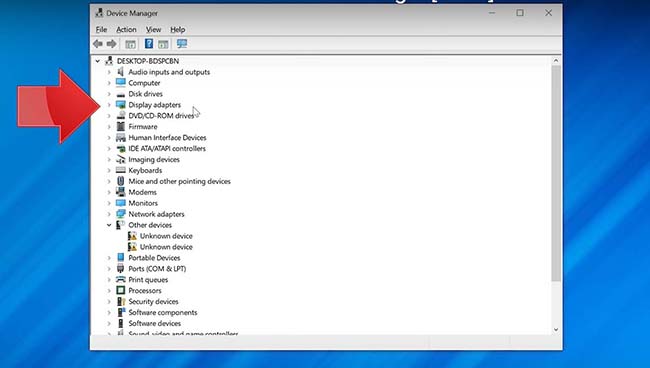This screenshot has height=368, width=650.
Task: Click the DVD/CD-ROM drives icon
Action: [x=121, y=115]
